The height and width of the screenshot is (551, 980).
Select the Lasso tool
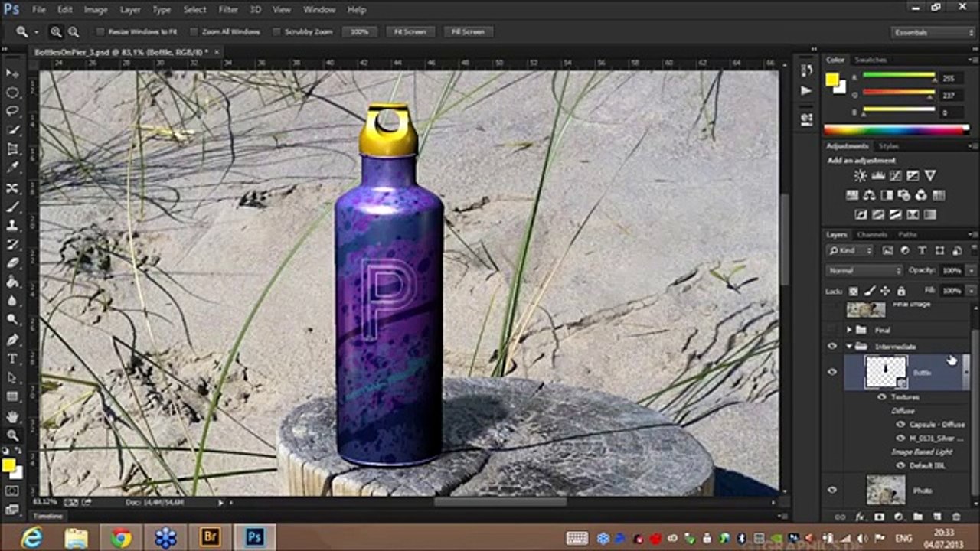pos(12,112)
